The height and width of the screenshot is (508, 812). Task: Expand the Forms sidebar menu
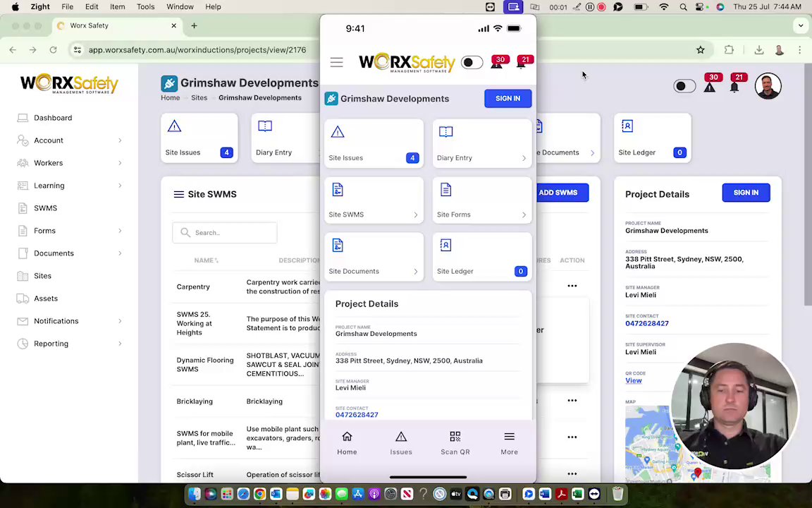point(69,230)
